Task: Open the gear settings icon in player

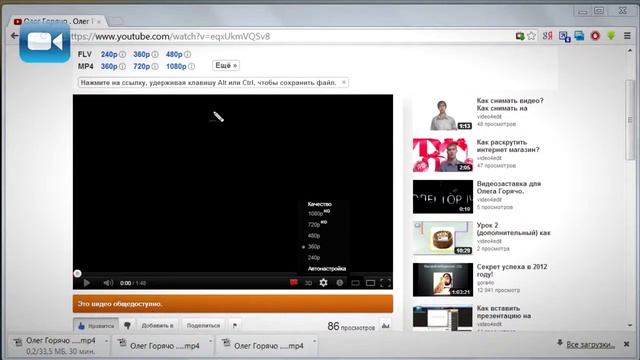Action: pyautogui.click(x=323, y=282)
